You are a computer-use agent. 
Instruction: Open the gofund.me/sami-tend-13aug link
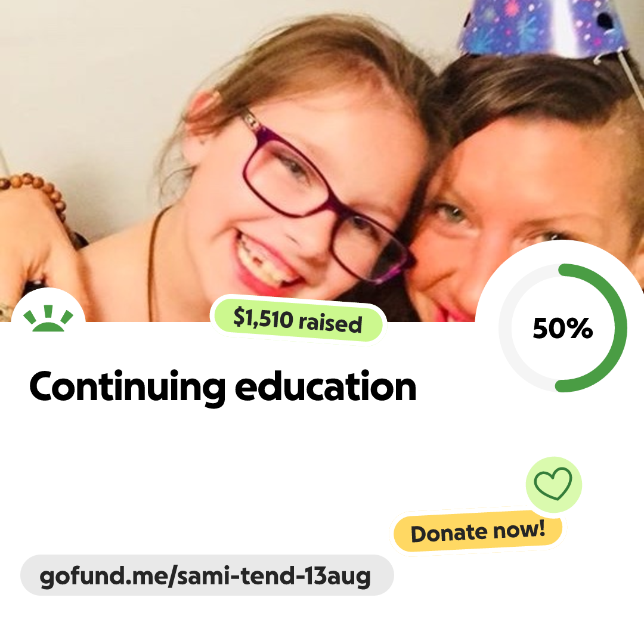pyautogui.click(x=205, y=576)
